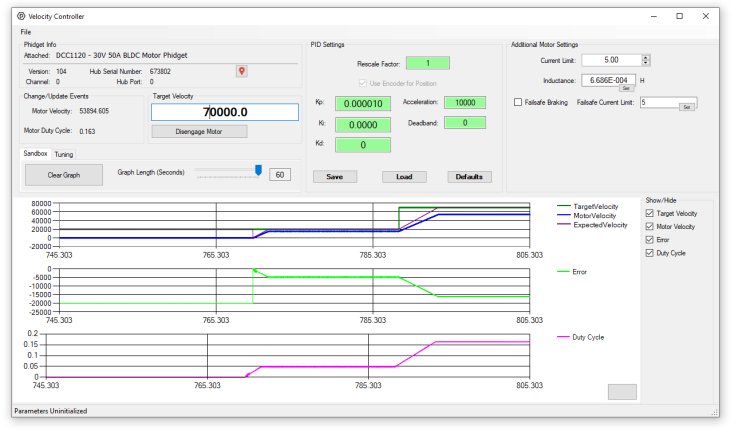Select the Sandbox tab
Viewport: 750px width, 446px height.
(x=35, y=153)
